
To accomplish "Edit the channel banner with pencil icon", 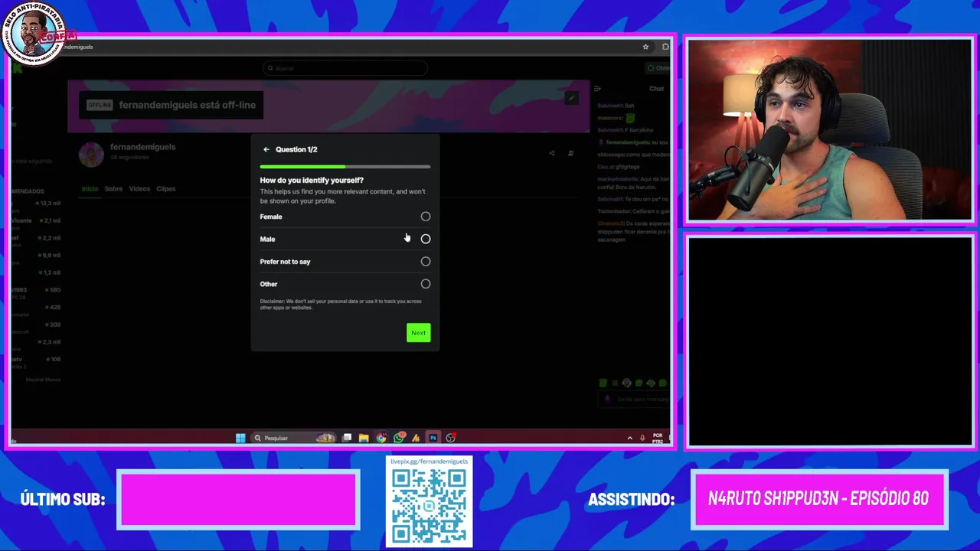I will [571, 98].
